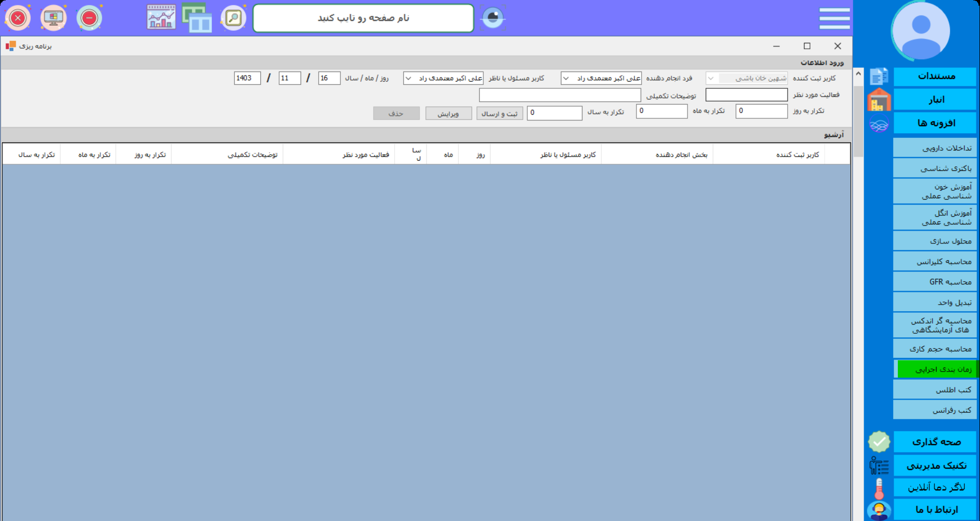Click the red minus circle icon
Viewport: 980px width, 521px height.
tap(89, 18)
